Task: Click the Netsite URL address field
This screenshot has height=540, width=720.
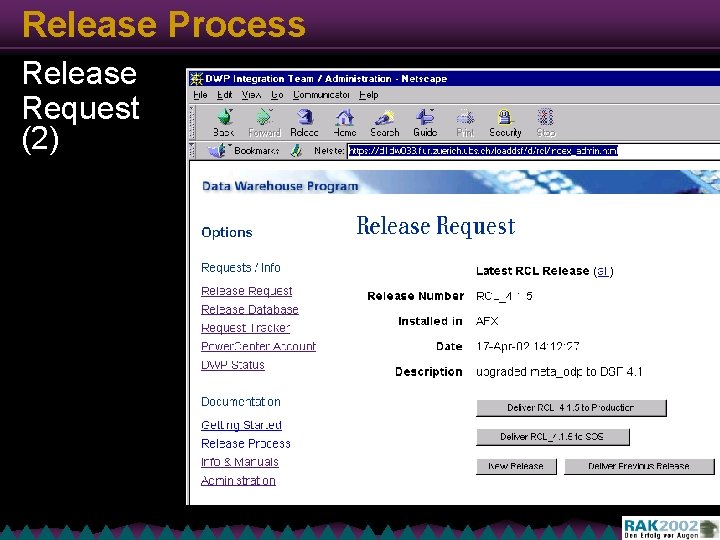Action: [x=533, y=151]
